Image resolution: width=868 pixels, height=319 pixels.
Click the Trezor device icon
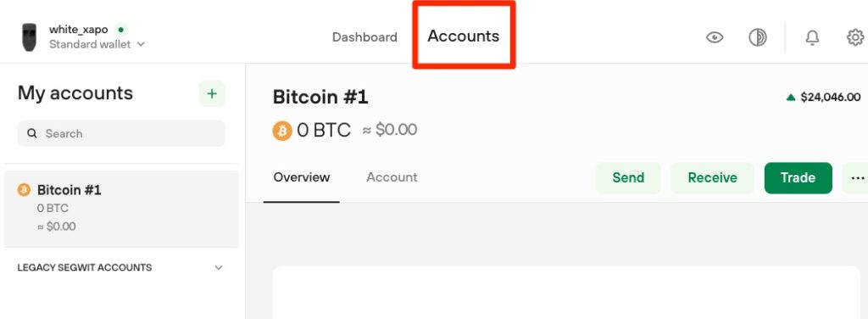coord(29,37)
